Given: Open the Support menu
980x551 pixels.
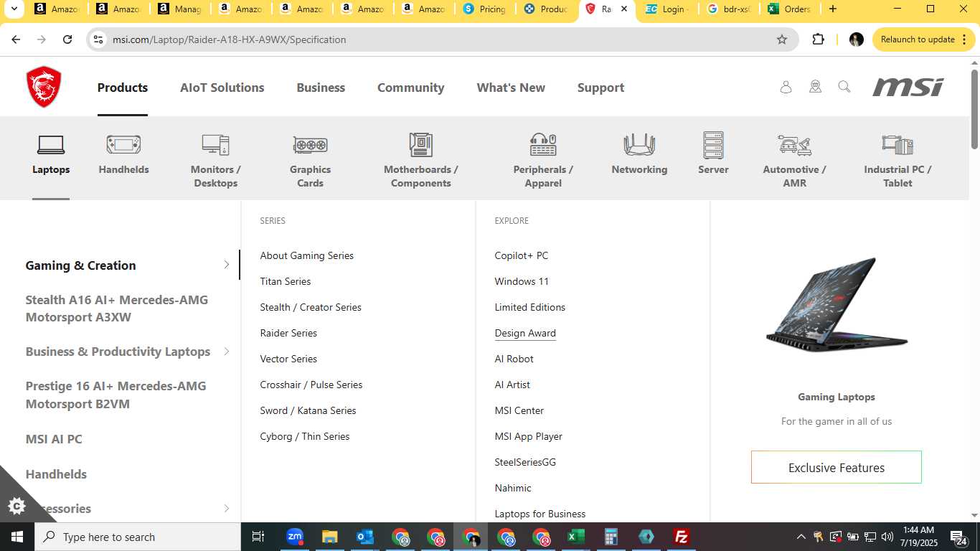Looking at the screenshot, I should pyautogui.click(x=600, y=88).
